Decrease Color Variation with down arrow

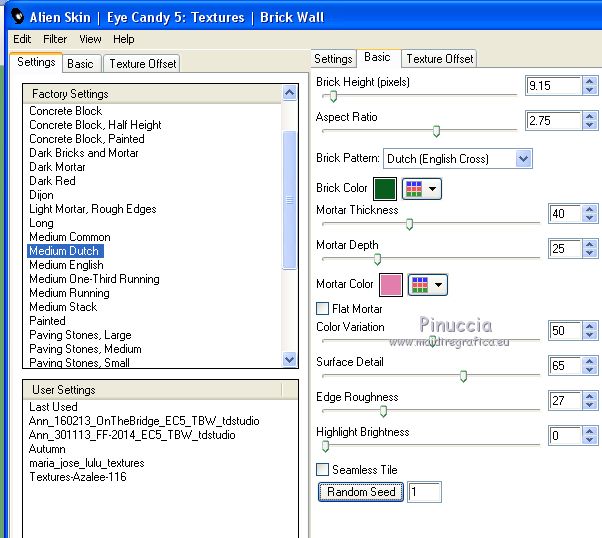(590, 335)
